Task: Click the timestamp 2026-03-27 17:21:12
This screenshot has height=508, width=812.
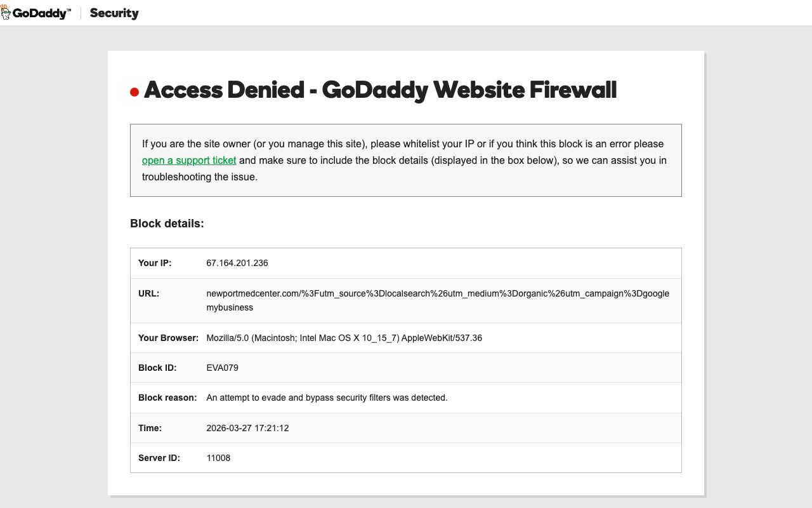Action: click(247, 428)
